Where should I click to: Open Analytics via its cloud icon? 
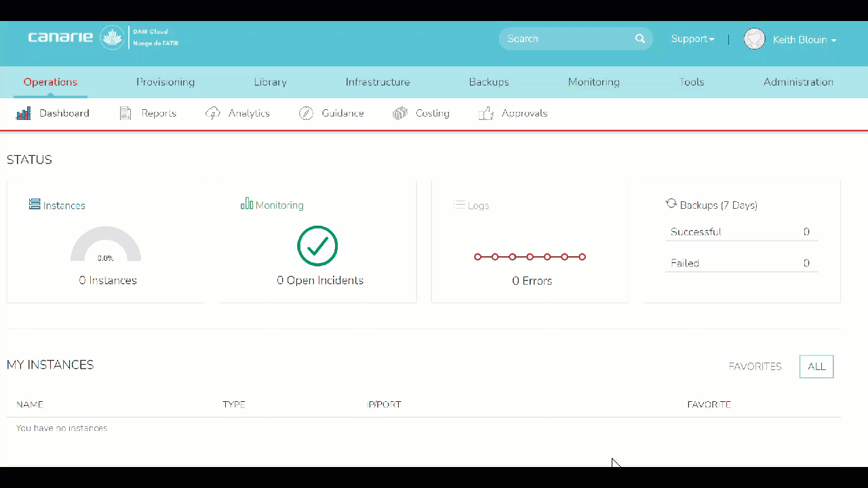click(x=213, y=113)
